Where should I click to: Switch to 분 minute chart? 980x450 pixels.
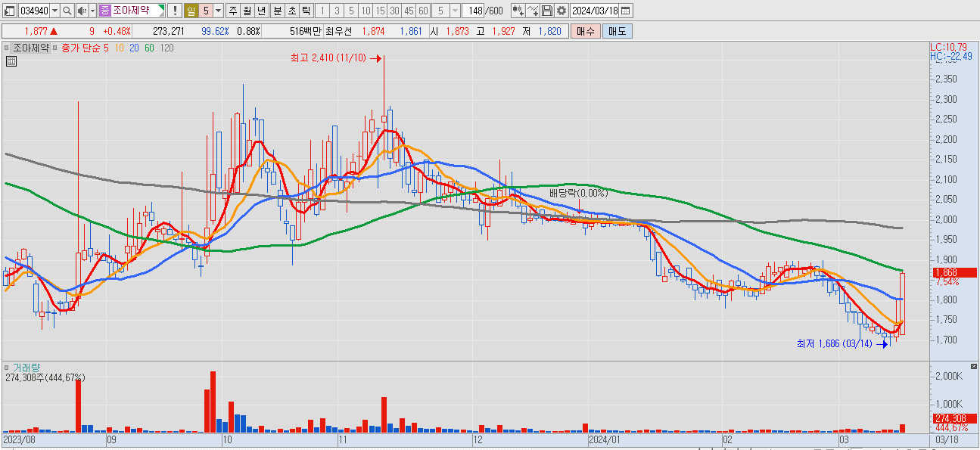(277, 11)
